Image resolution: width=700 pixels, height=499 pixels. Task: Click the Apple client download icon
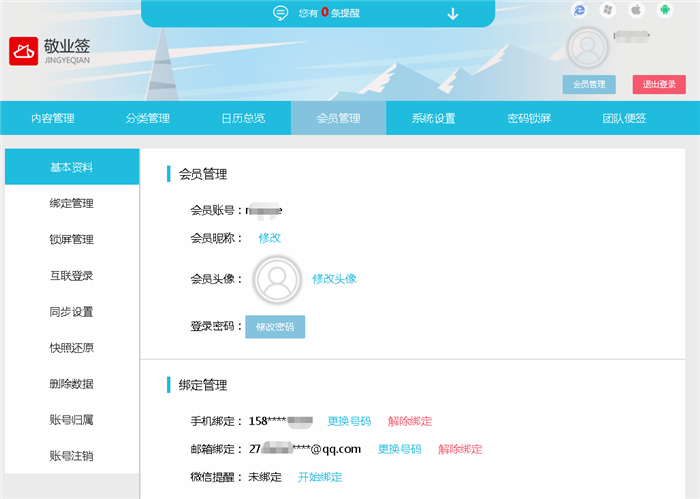click(x=635, y=9)
